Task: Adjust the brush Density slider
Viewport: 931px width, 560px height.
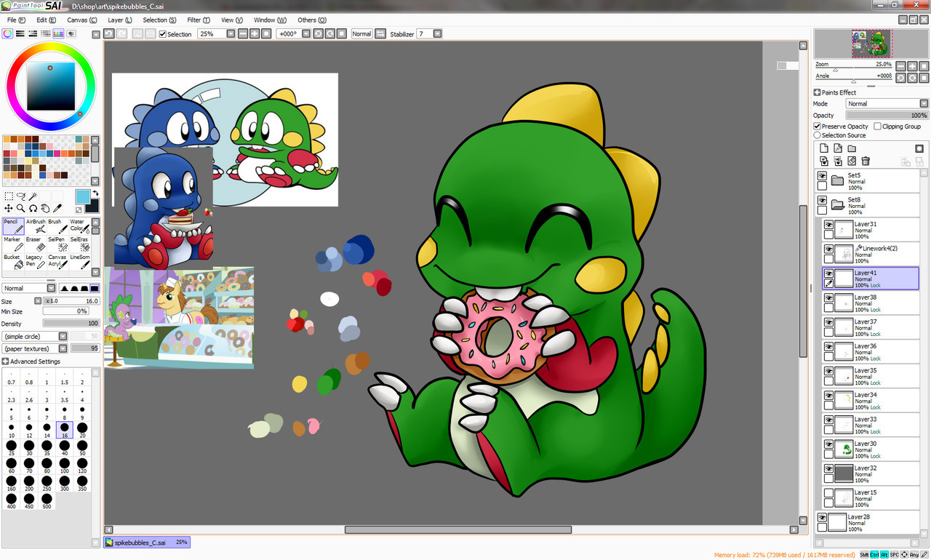Action: (71, 324)
